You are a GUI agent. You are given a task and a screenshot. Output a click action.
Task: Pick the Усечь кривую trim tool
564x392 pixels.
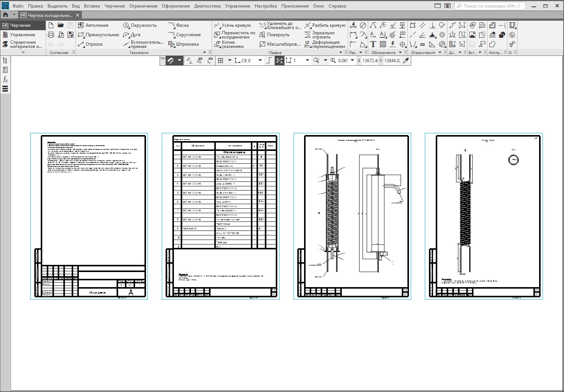pos(232,25)
